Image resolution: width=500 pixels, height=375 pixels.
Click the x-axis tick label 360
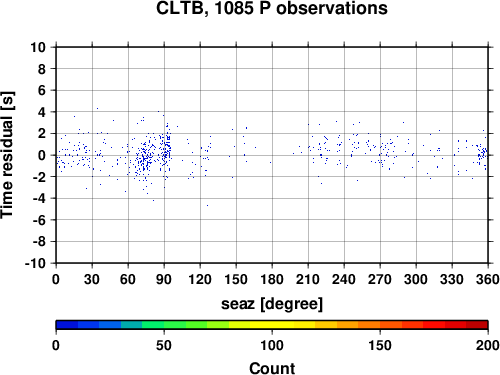point(488,279)
